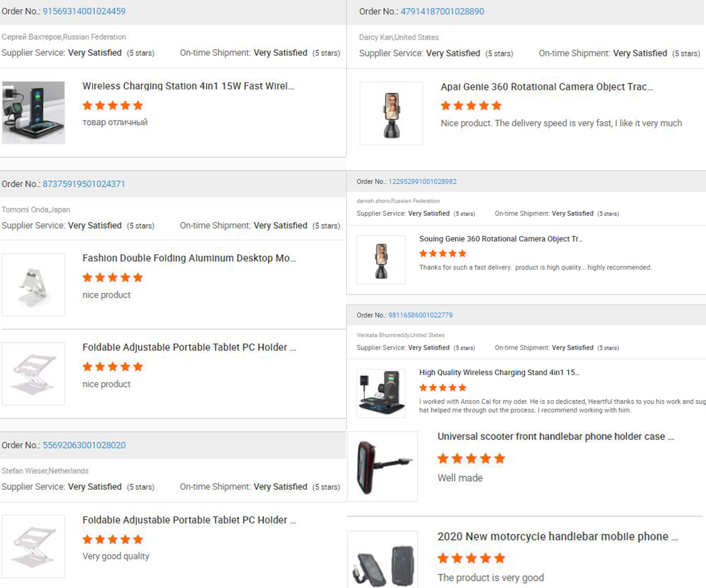Click the Apai Genie 360 Rotational Camera title
Viewport: 706px width, 588px height.
(x=547, y=87)
